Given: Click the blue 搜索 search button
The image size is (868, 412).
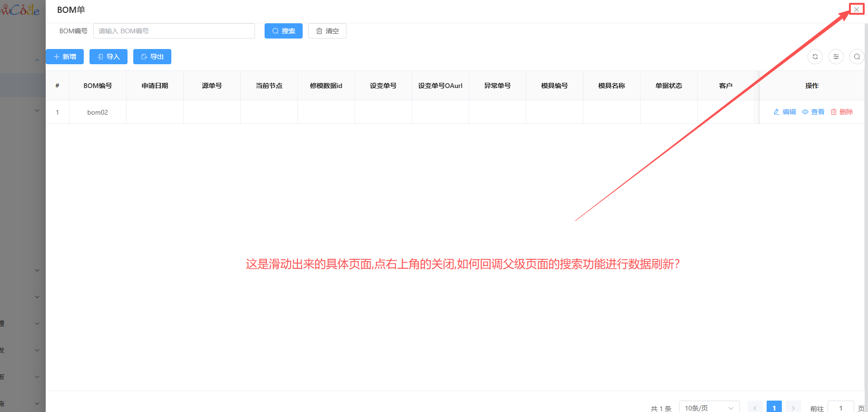Looking at the screenshot, I should click(x=284, y=31).
